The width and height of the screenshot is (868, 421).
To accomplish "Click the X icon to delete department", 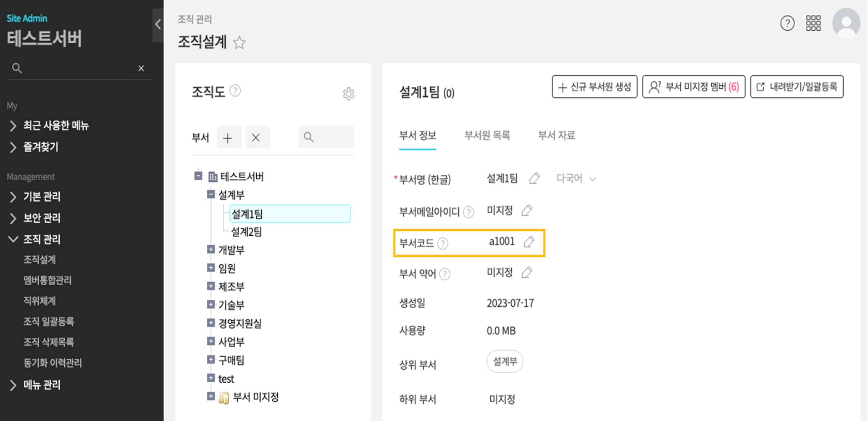I will 256,137.
